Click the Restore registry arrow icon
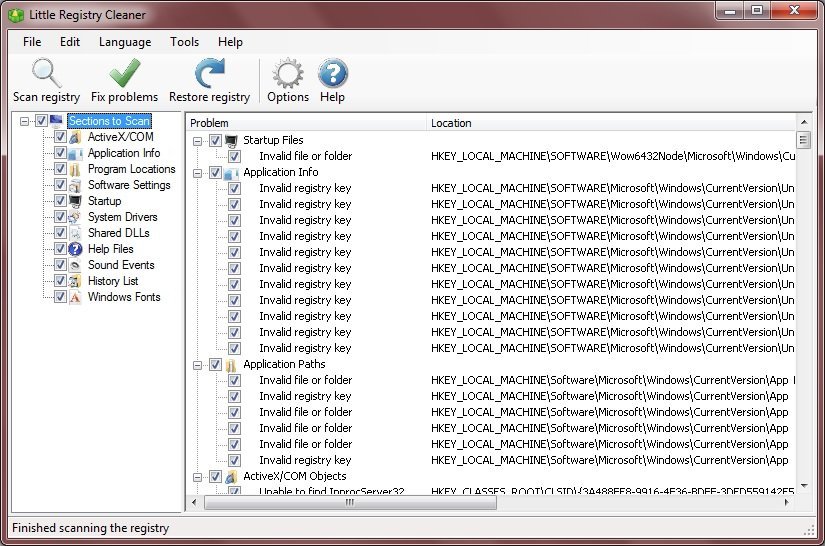This screenshot has width=825, height=546. pyautogui.click(x=209, y=73)
